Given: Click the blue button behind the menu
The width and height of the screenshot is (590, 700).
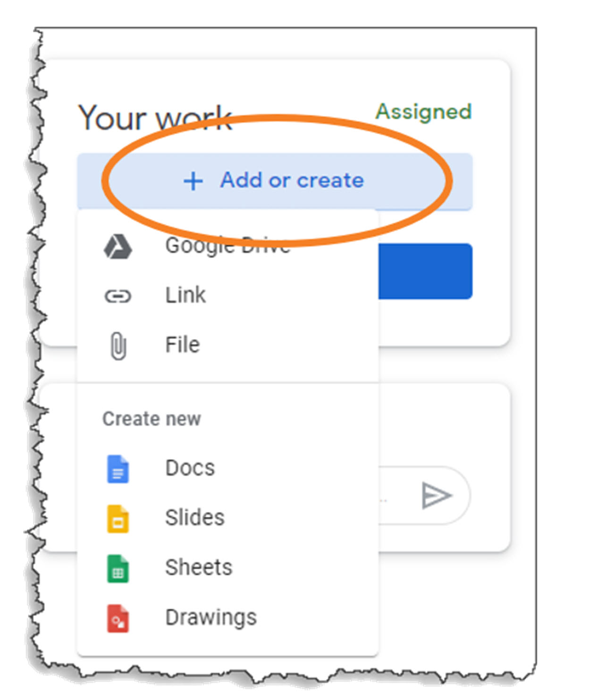Looking at the screenshot, I should (425, 271).
